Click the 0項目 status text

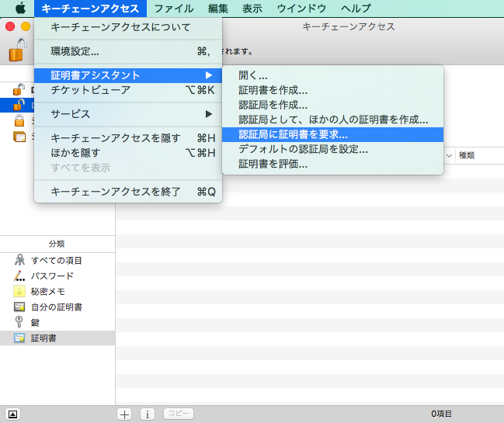(x=441, y=414)
